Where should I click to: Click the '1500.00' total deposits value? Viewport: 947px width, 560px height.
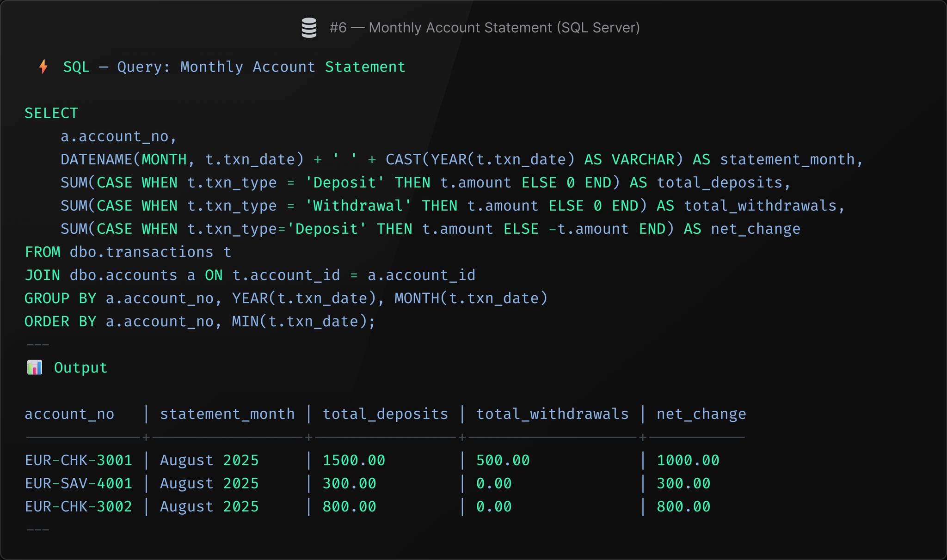click(x=354, y=460)
